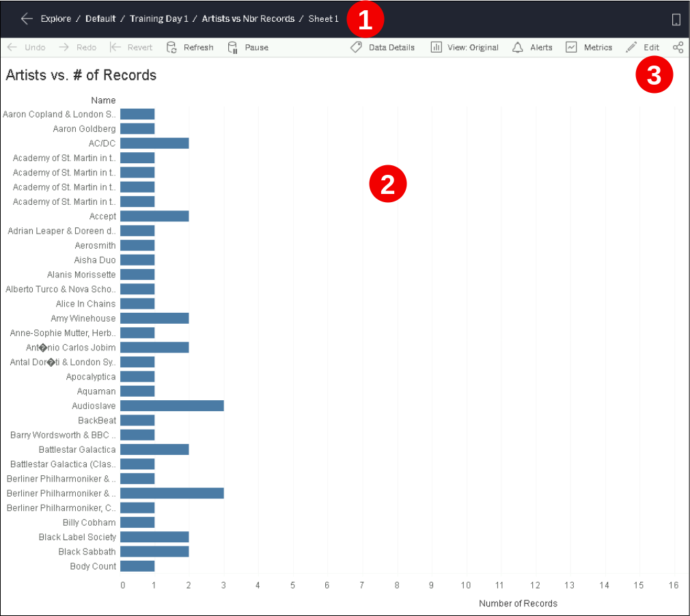The image size is (690, 616).
Task: Select the Battlestar Galactica bar with two records
Action: click(154, 449)
